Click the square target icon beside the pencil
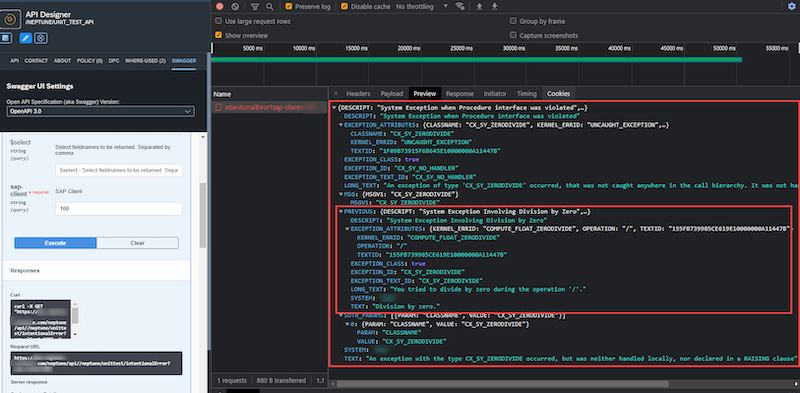This screenshot has height=393, width=800. click(41, 38)
